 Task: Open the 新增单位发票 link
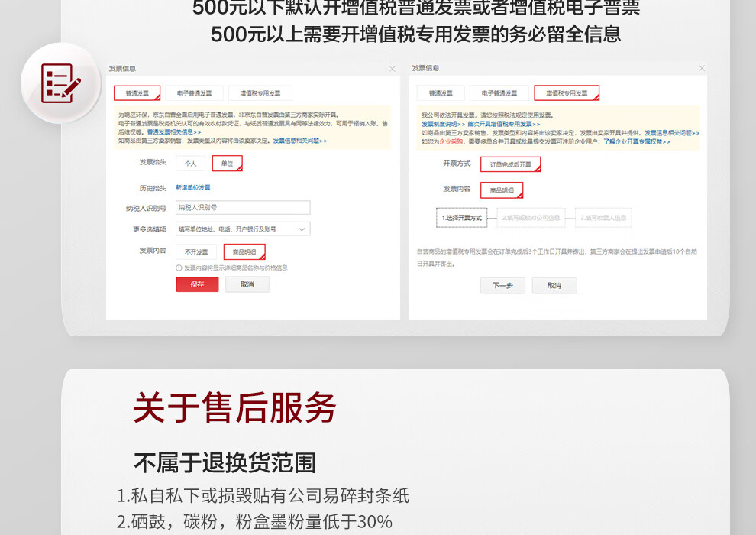click(193, 188)
